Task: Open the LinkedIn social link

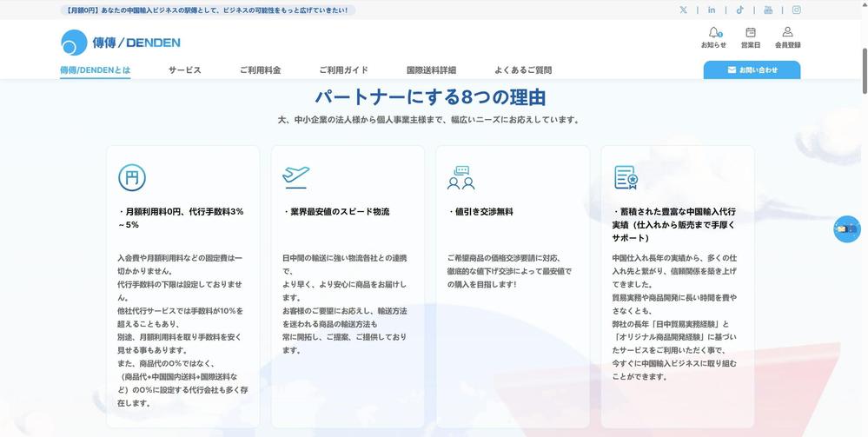Action: [x=712, y=10]
